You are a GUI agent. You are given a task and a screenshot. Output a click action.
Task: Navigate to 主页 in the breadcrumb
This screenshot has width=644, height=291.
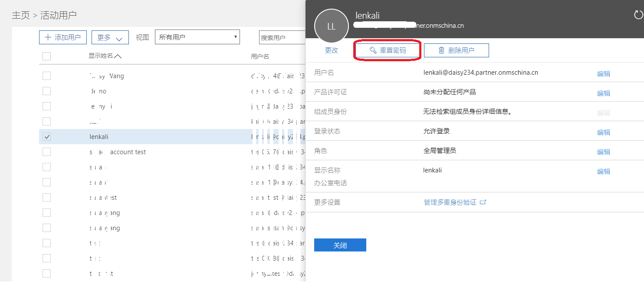coord(20,15)
